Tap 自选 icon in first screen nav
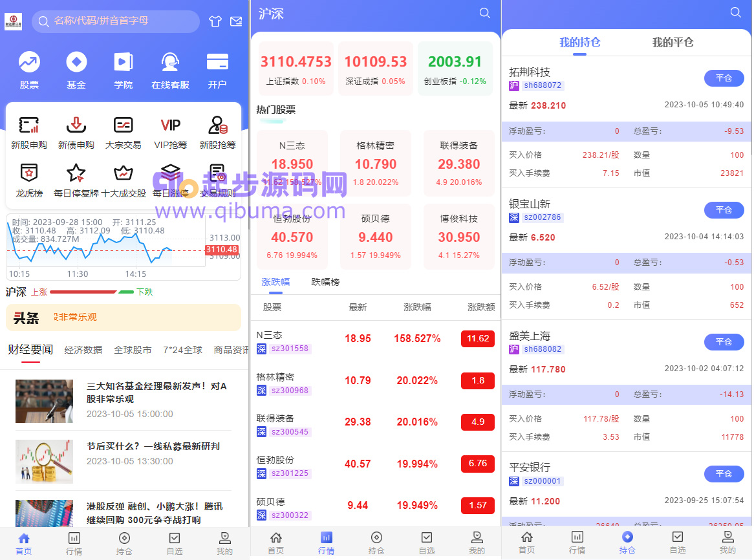 click(175, 538)
